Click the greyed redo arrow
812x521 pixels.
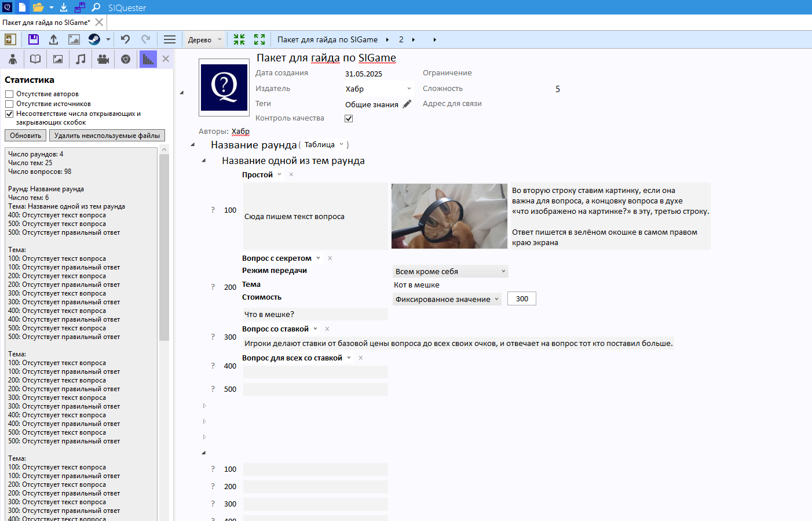tap(146, 39)
